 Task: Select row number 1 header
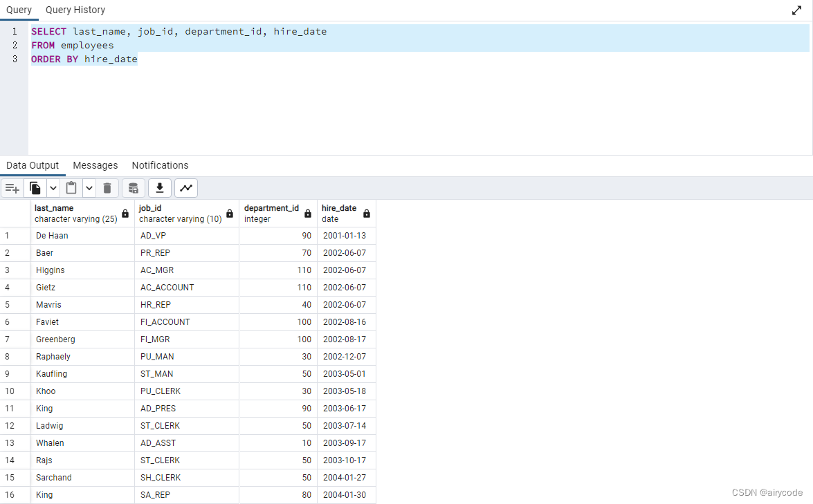15,236
